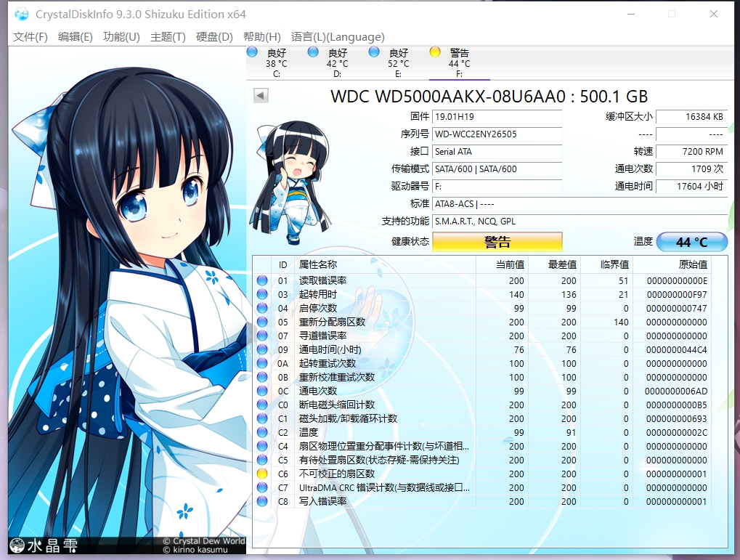Click the status circle for row 03 起转用时
The image size is (740, 560).
(x=262, y=294)
